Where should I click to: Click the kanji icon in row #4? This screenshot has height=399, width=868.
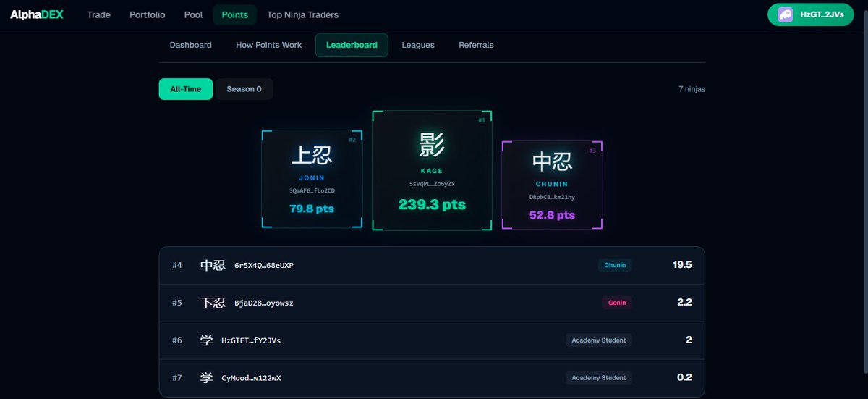click(213, 265)
